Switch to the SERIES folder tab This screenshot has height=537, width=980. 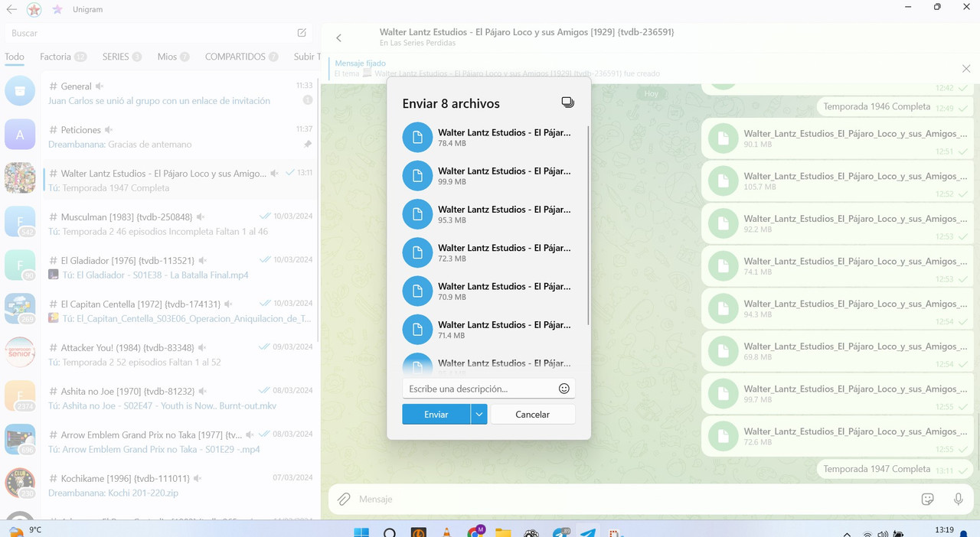[x=122, y=57]
